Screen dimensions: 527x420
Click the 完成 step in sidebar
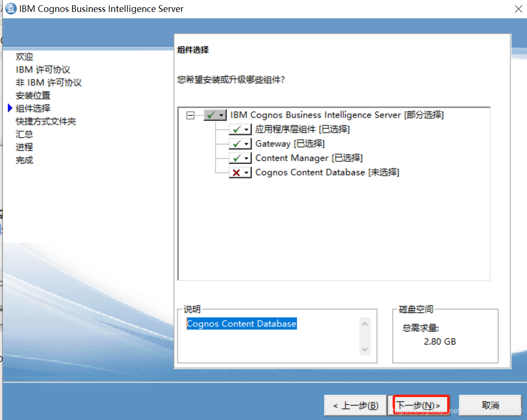click(24, 160)
